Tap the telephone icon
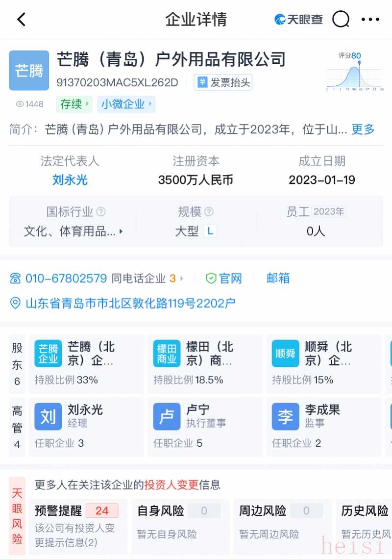 (x=15, y=278)
